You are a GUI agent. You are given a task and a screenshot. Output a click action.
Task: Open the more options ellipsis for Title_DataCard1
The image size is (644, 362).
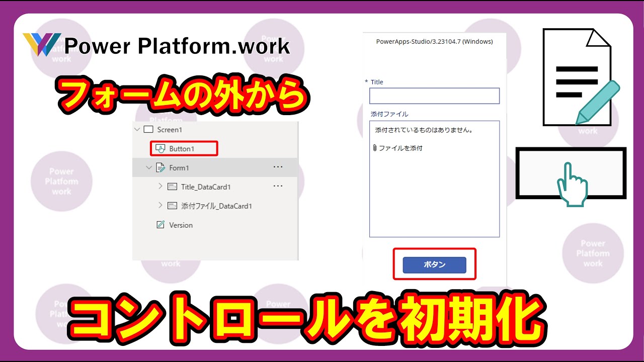(278, 186)
